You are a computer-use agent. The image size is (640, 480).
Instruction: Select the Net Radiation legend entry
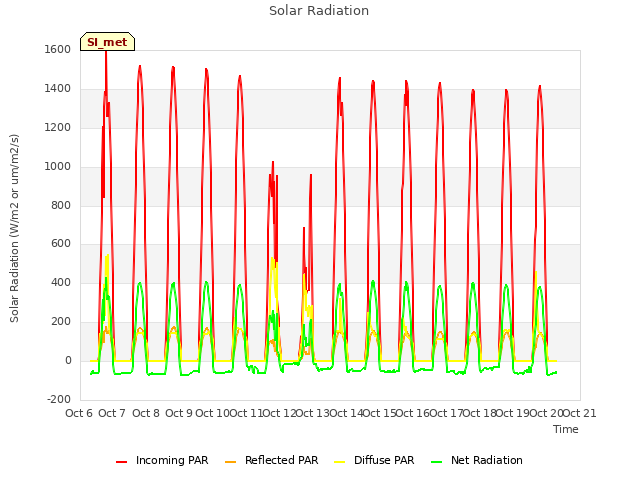[x=477, y=460]
